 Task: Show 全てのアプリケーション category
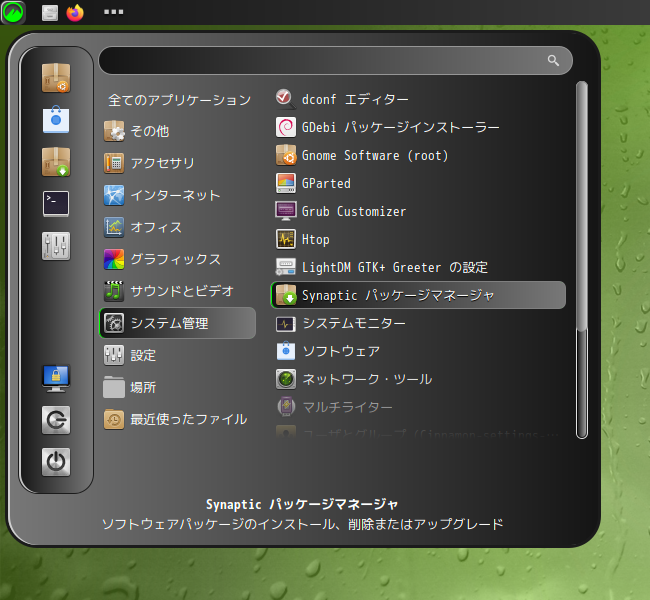179,100
